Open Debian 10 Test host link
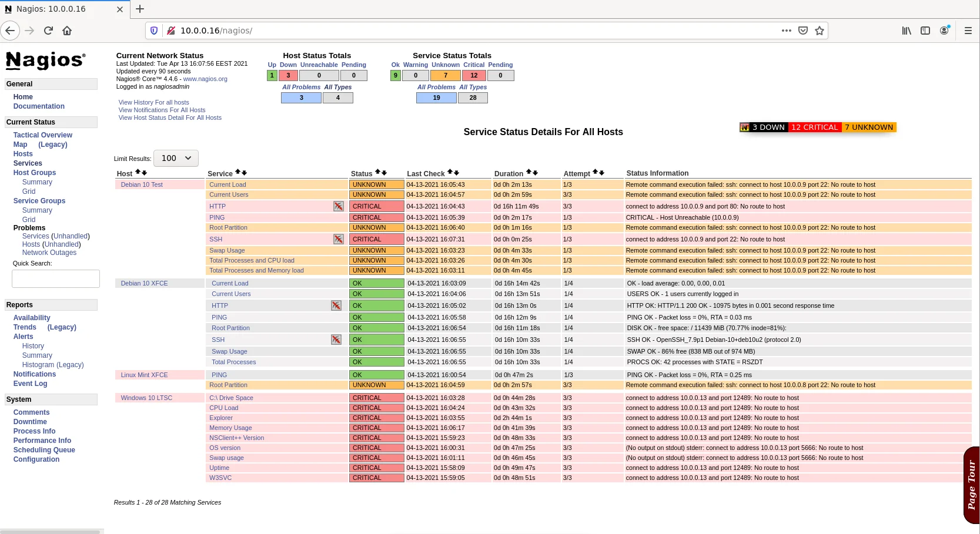This screenshot has width=980, height=534. [x=142, y=184]
